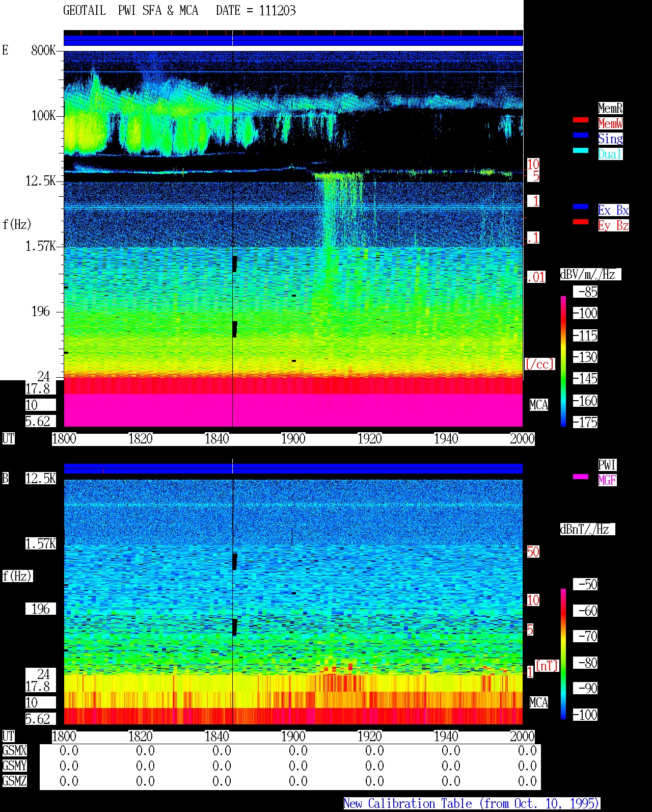
Task: Open the New Calibration Table note
Action: pyautogui.click(x=472, y=804)
